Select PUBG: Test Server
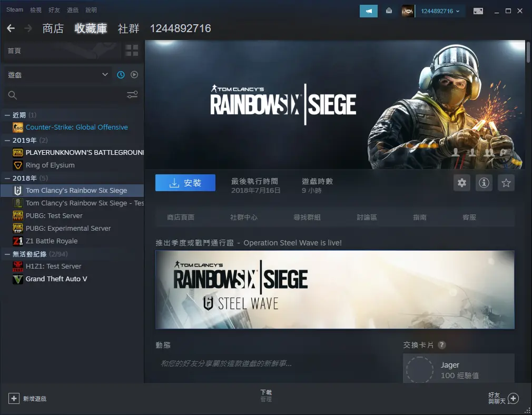 pos(54,216)
